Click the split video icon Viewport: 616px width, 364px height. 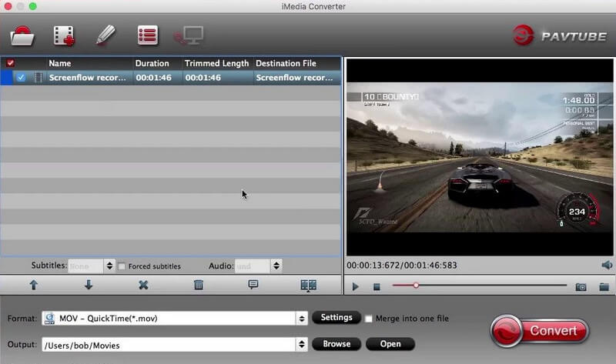click(309, 285)
